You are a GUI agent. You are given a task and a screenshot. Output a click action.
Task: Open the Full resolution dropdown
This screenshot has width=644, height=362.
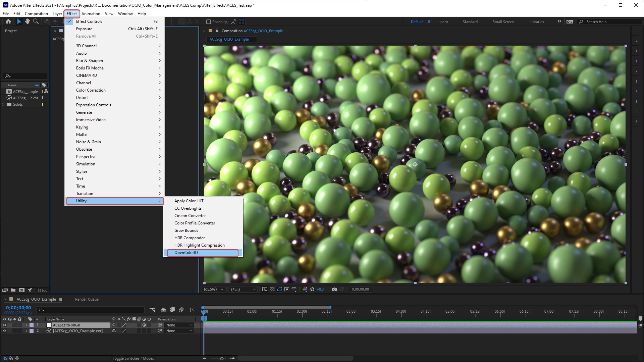coord(243,289)
